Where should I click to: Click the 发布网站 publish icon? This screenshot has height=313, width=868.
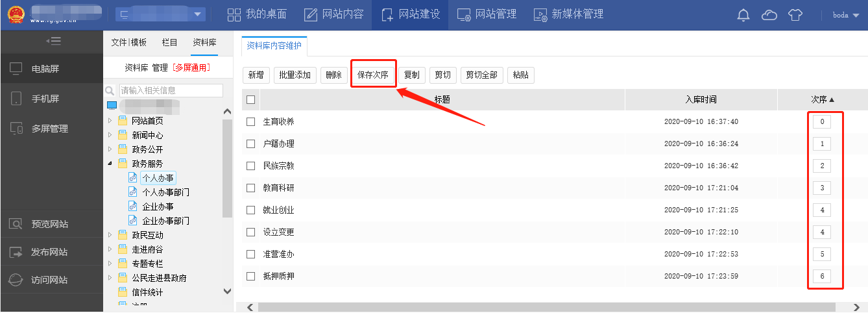click(x=16, y=252)
